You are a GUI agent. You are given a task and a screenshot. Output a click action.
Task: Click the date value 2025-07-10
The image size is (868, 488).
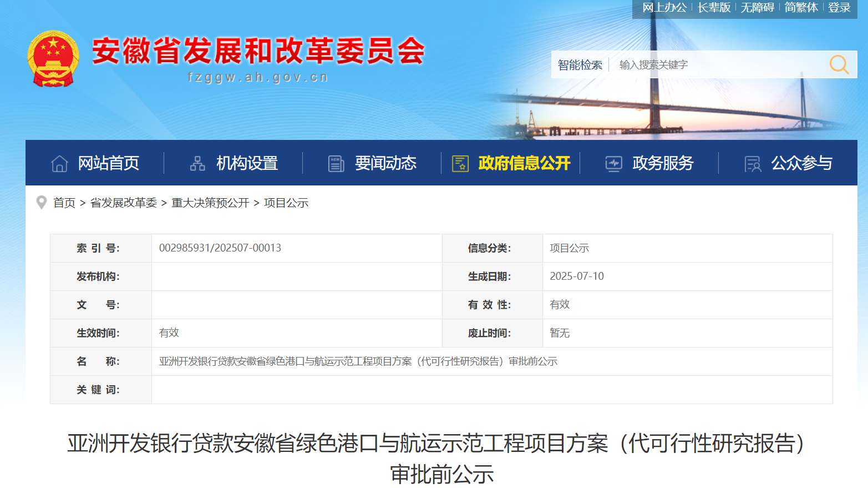577,276
